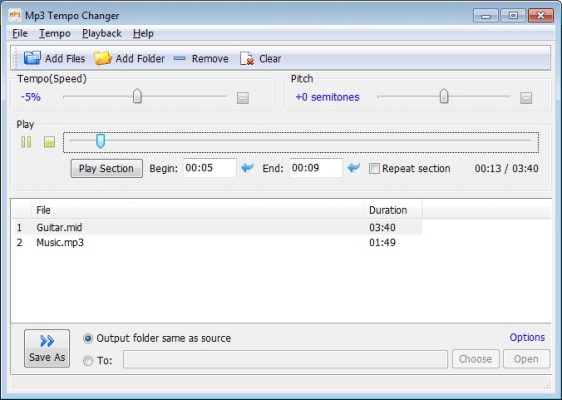Set Begin time using blue arrow icon
Screen dimensions: 562x400
click(x=247, y=167)
